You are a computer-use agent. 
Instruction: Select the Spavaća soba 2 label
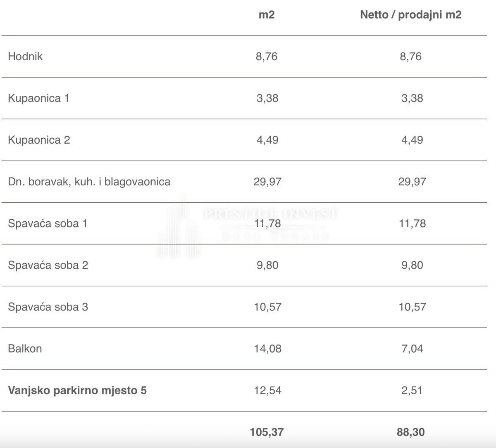click(48, 265)
